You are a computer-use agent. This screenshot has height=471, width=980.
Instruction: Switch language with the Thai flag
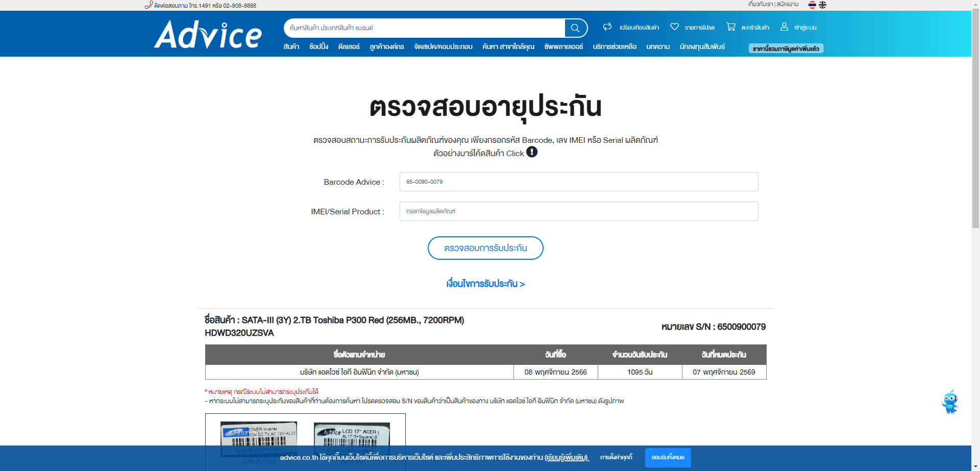coord(812,5)
